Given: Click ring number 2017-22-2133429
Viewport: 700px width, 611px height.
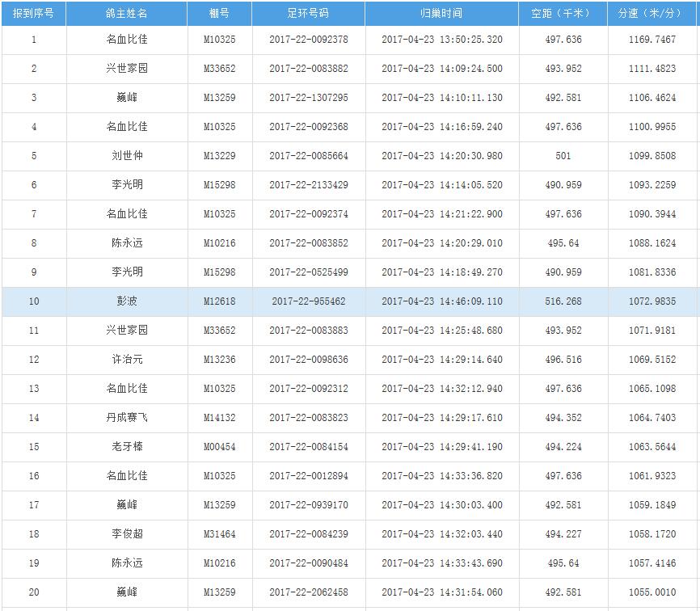Looking at the screenshot, I should click(x=308, y=185).
